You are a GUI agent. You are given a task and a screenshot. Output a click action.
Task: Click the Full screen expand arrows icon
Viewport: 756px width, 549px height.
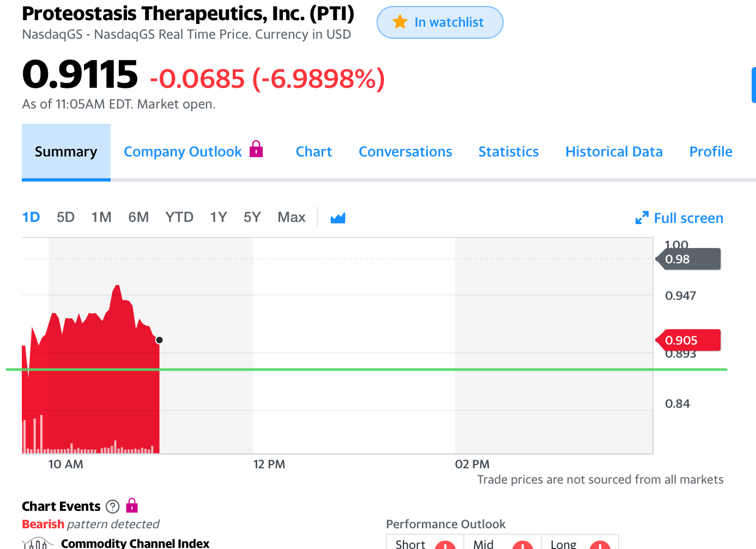pyautogui.click(x=642, y=218)
